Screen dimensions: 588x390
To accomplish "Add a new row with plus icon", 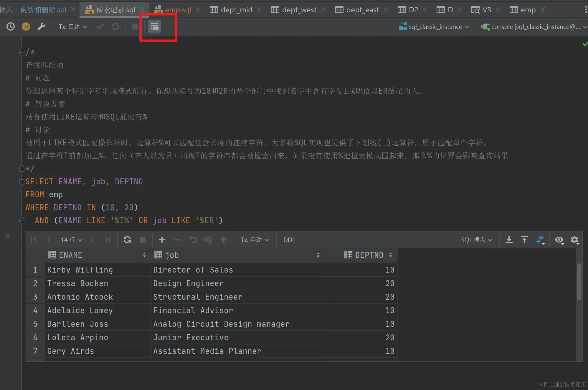I will (162, 240).
